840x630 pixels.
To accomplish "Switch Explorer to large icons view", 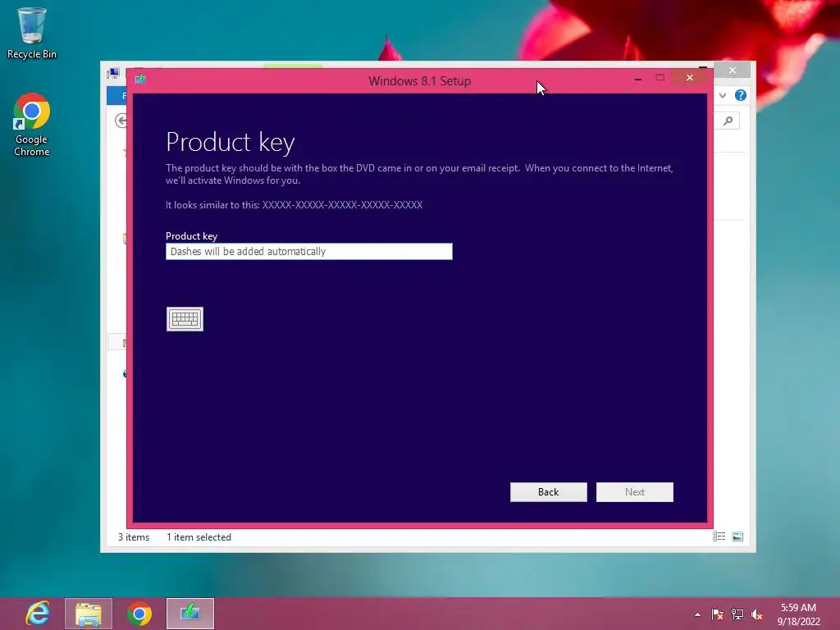I will tap(737, 536).
